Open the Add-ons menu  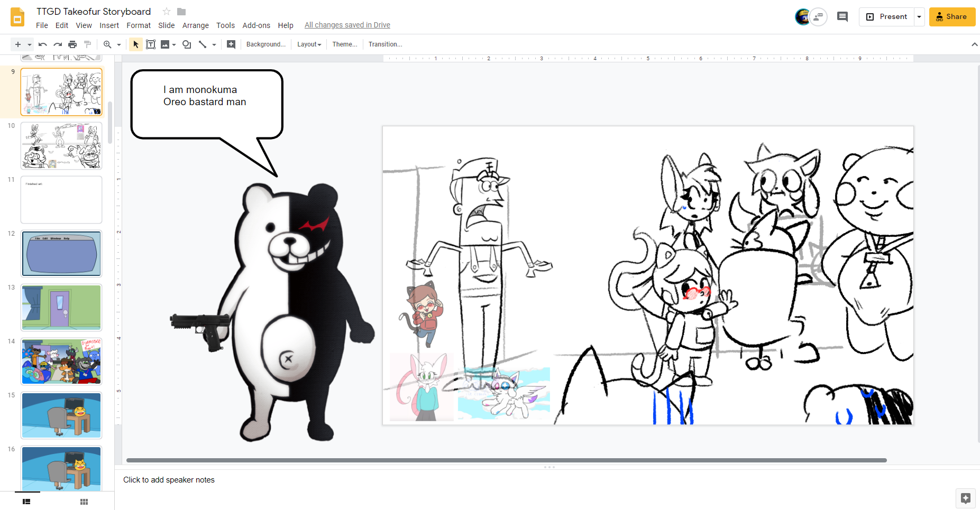pos(256,25)
